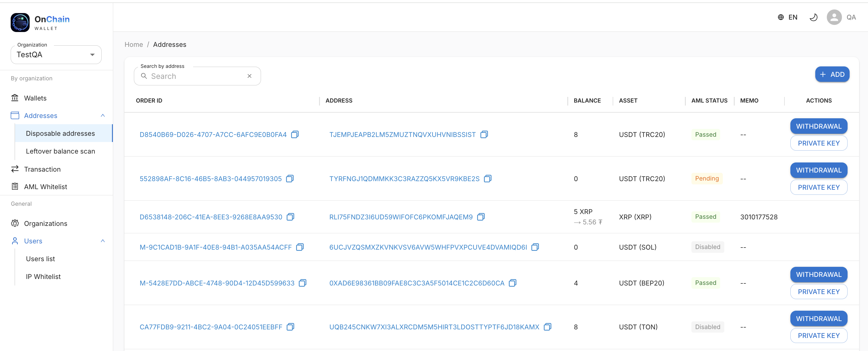Open order link D8540B69-D026-4707-A7CC-6AFC9E0B0FA4
This screenshot has width=868, height=351.
(213, 135)
